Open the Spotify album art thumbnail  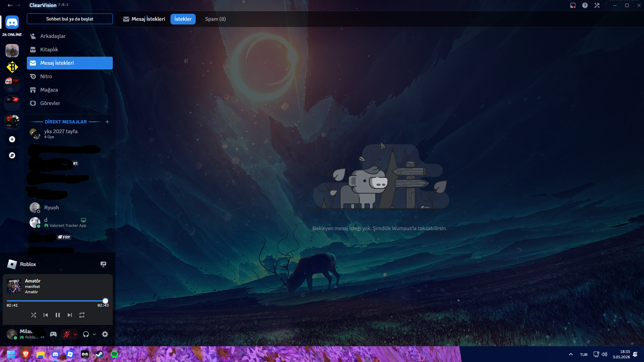click(x=14, y=286)
